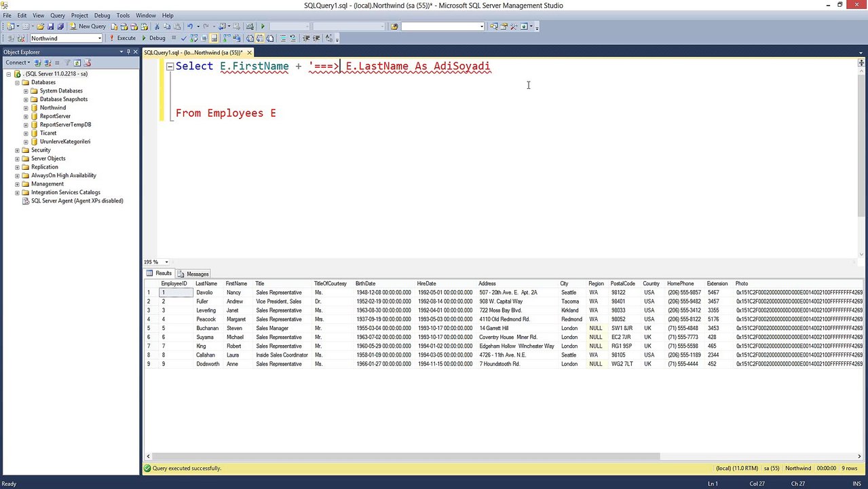
Task: Click Display Estimated Execution Plan icon
Action: click(x=193, y=38)
